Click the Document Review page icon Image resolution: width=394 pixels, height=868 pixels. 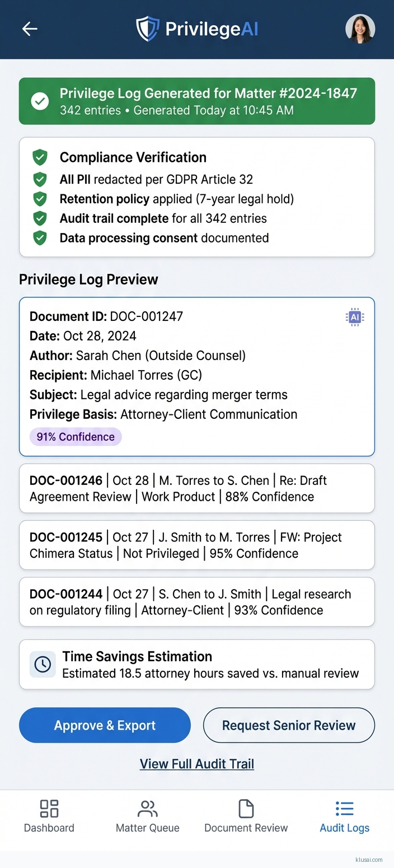click(246, 809)
